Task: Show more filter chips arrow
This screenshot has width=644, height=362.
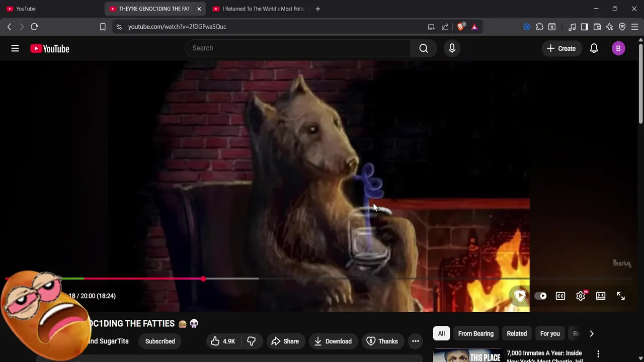Action: 592,333
